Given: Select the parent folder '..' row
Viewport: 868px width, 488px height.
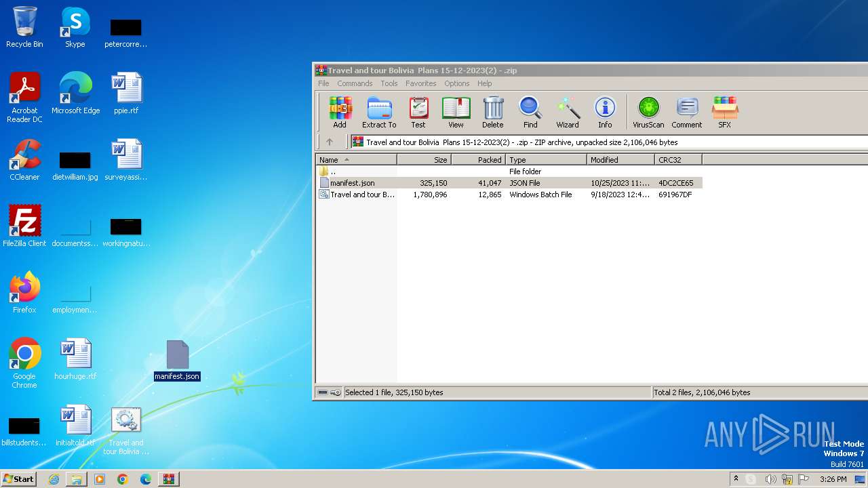Looking at the screenshot, I should coord(509,171).
